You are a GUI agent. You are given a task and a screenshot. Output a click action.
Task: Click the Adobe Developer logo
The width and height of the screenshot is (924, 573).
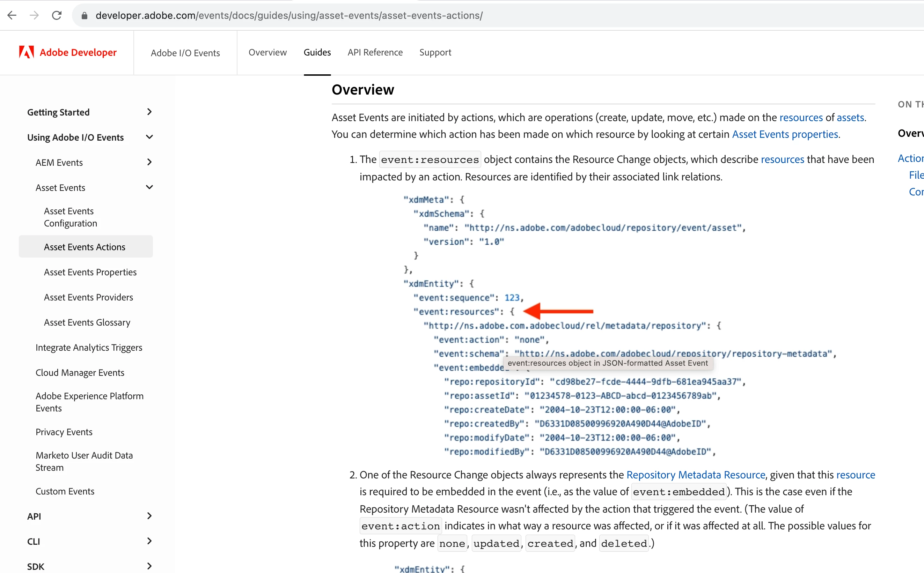click(x=68, y=52)
